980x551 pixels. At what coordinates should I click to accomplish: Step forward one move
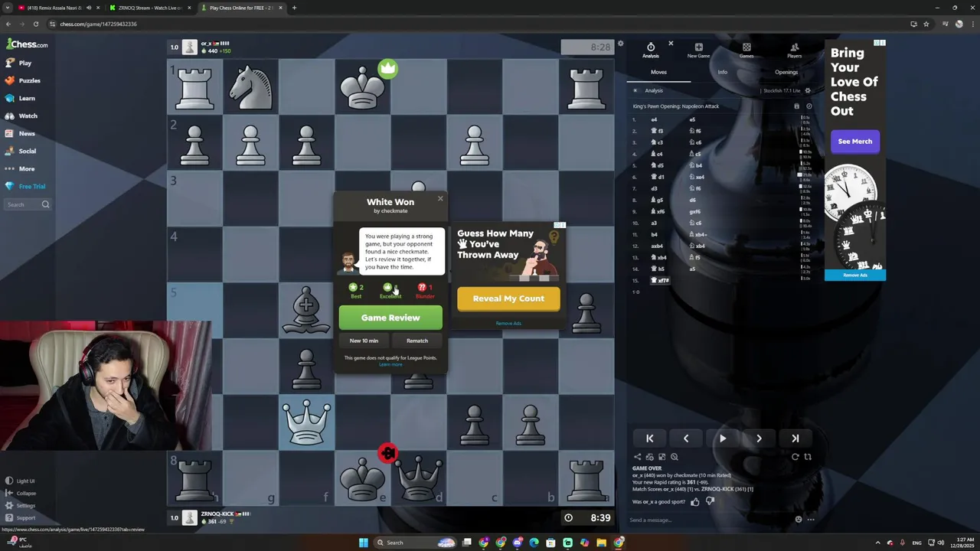click(x=759, y=439)
